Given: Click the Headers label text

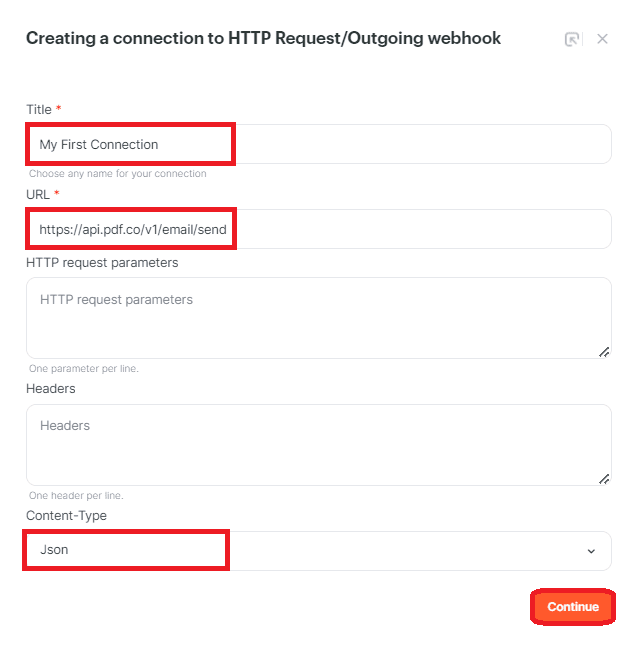Looking at the screenshot, I should (x=50, y=388).
